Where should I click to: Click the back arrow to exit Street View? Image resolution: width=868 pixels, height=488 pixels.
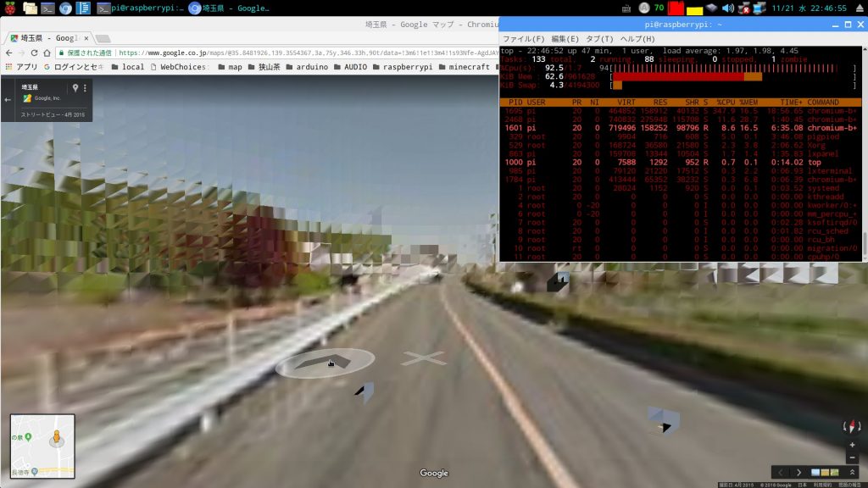[8, 99]
